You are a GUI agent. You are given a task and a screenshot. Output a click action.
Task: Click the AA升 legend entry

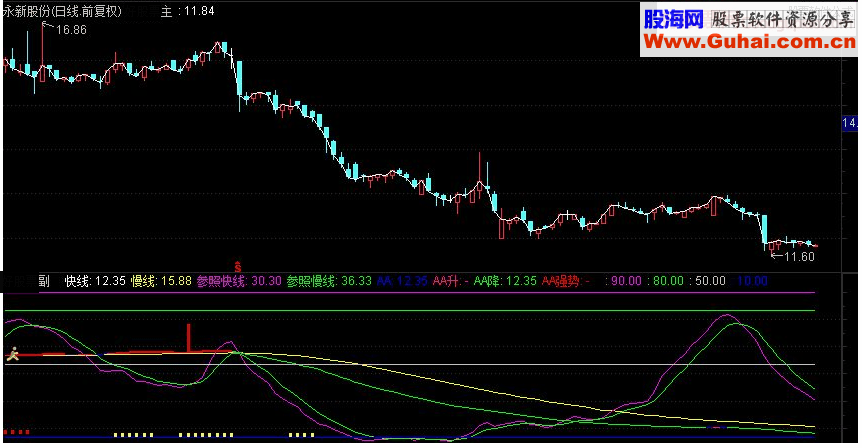click(451, 281)
